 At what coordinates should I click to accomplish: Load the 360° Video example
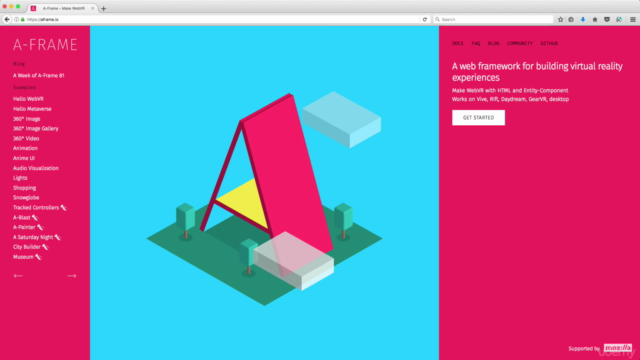tap(26, 138)
